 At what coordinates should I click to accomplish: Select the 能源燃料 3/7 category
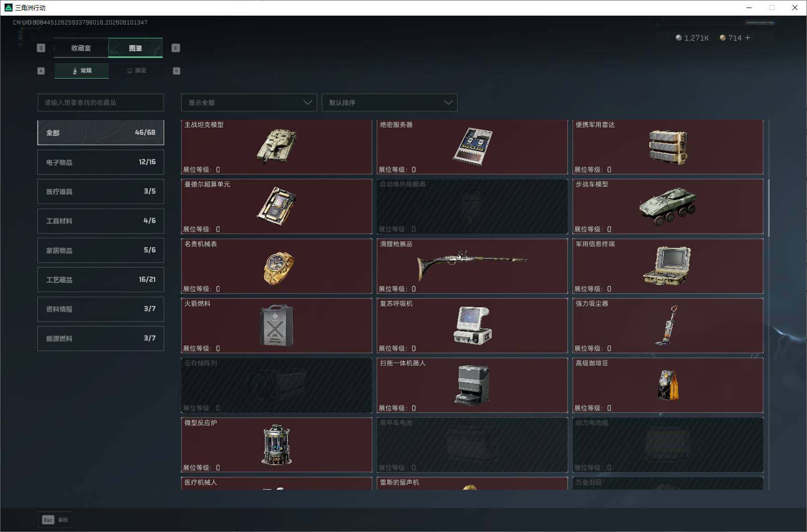point(101,339)
